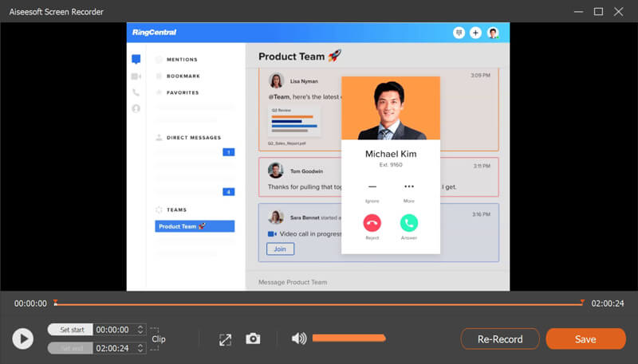Open Mentions in RingCentral sidebar

[x=182, y=59]
